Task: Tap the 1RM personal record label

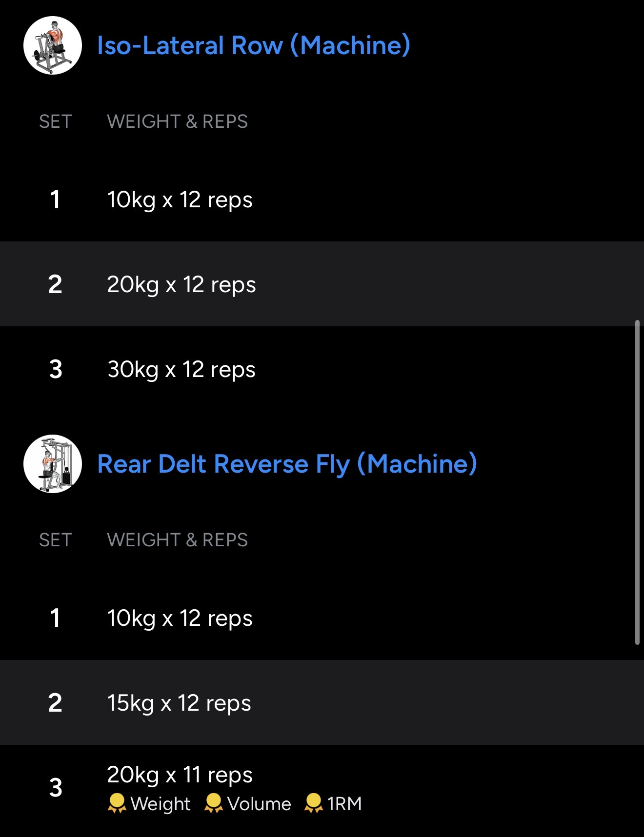Action: coord(344,804)
